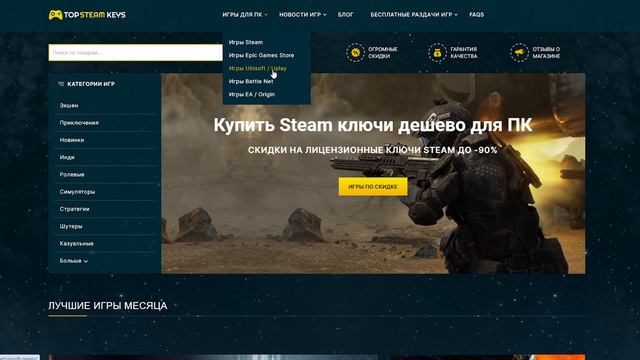The image size is (640, 360).
Task: Click the ЛУЧШИЕ ИГРЫ МЕСЯЦА heading
Action: pyautogui.click(x=108, y=306)
